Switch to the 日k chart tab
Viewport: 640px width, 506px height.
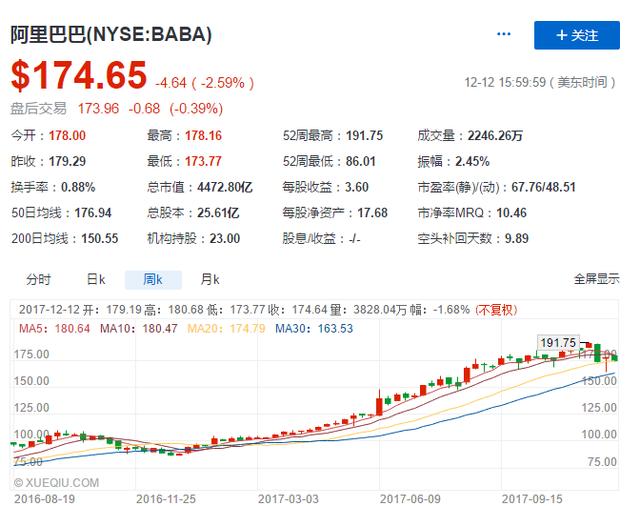click(96, 280)
